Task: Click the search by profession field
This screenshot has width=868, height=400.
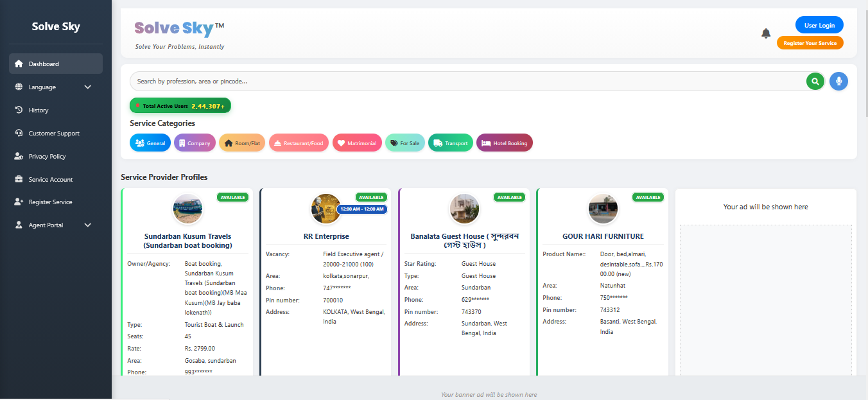Action: point(467,82)
